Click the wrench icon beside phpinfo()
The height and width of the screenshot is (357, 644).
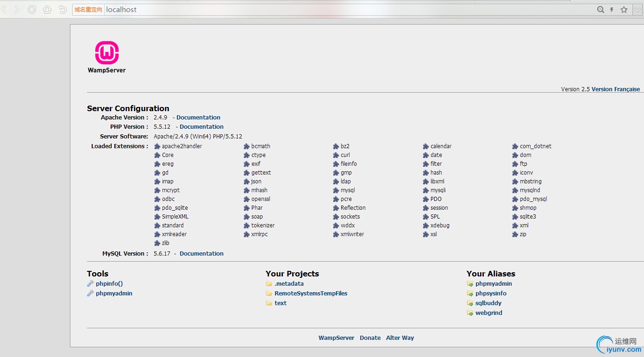[90, 284]
